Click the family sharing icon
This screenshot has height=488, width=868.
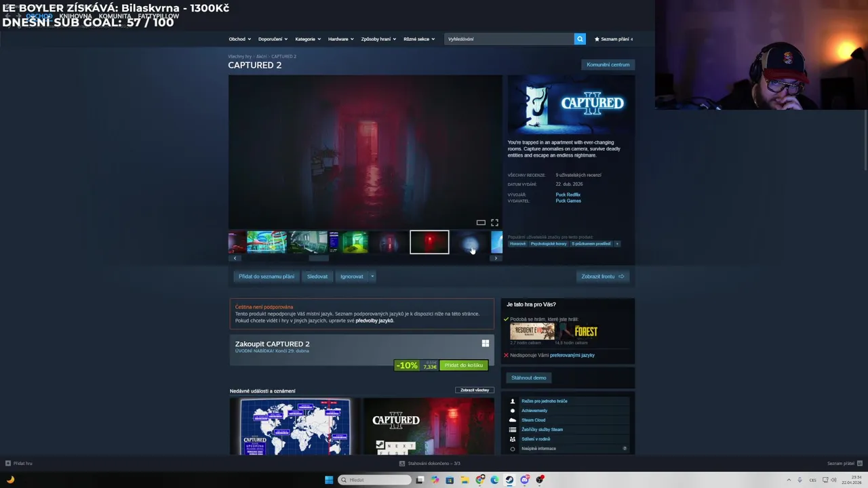(513, 439)
